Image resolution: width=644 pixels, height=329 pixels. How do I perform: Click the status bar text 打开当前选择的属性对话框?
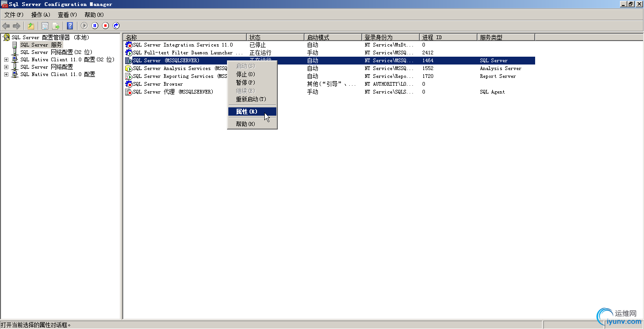[36, 325]
